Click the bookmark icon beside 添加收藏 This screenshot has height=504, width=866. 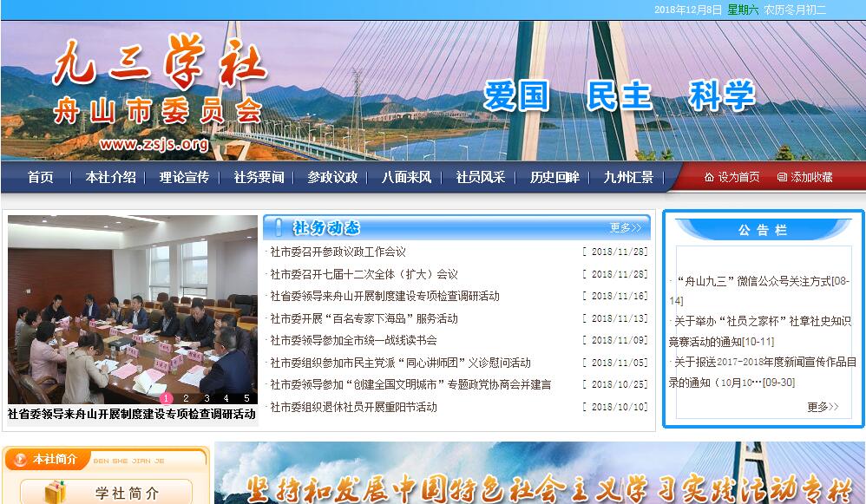(x=782, y=177)
